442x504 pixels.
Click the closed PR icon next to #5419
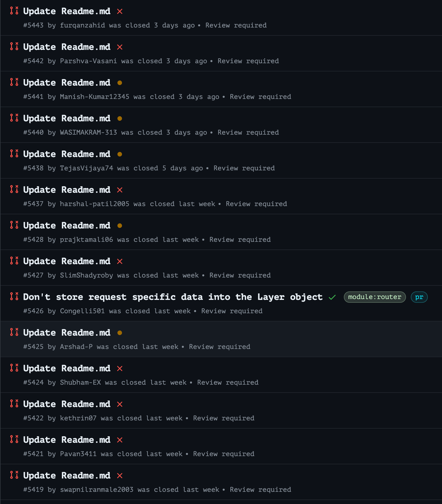pyautogui.click(x=14, y=475)
